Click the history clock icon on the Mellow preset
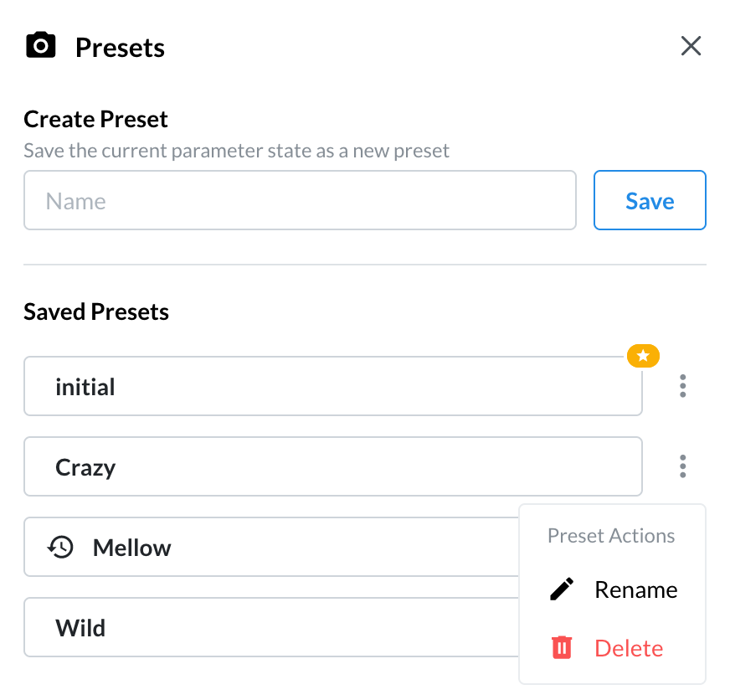Image resolution: width=730 pixels, height=700 pixels. point(60,548)
